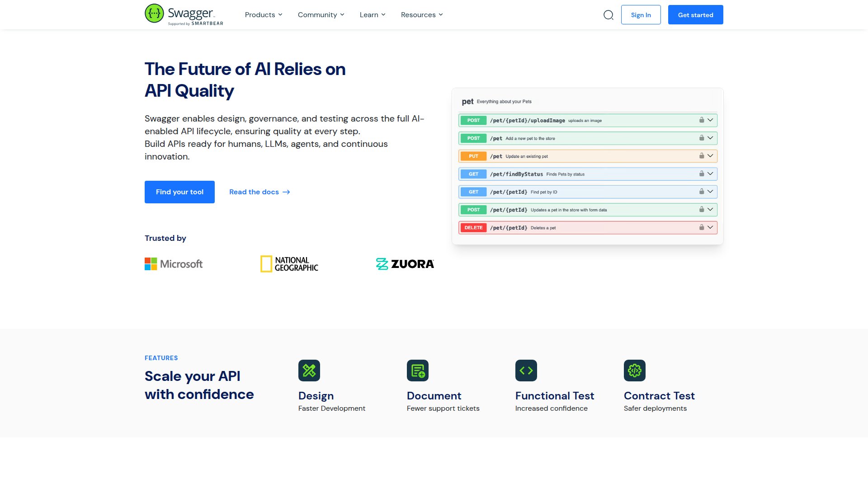Viewport: 868px width, 488px height.
Task: Click the 'Fewer support tickets' subtitle
Action: pos(443,408)
